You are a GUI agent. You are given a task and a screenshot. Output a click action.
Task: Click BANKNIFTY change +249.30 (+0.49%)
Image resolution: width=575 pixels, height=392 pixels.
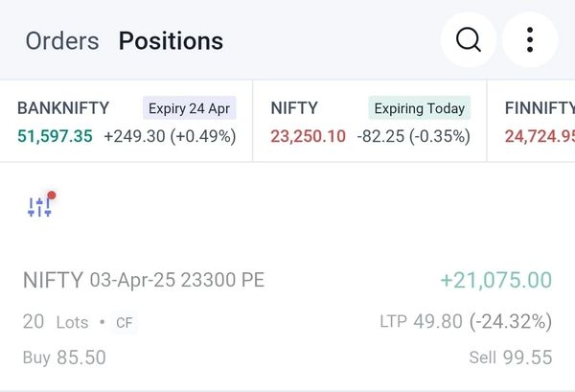tap(170, 136)
